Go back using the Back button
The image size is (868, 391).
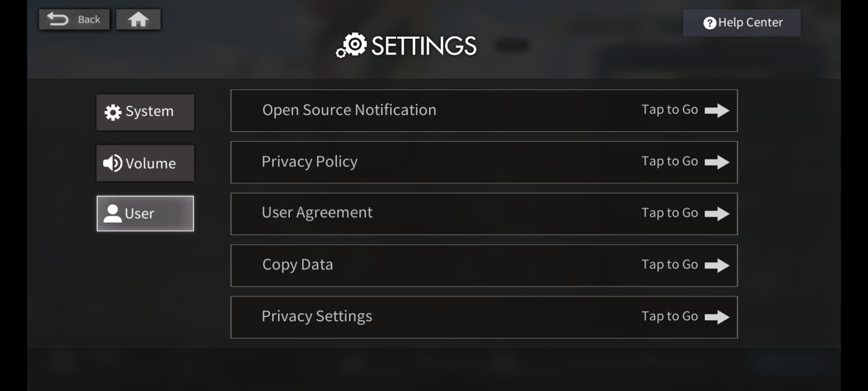pos(75,20)
